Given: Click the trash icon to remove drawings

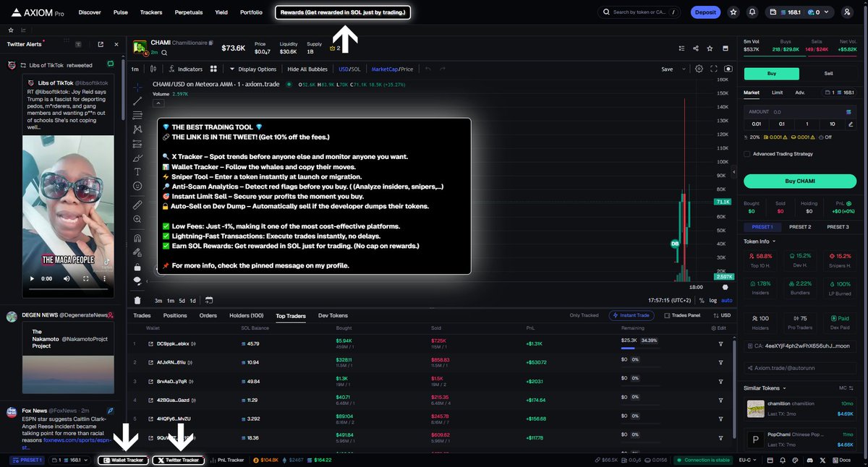Looking at the screenshot, I should click(137, 300).
